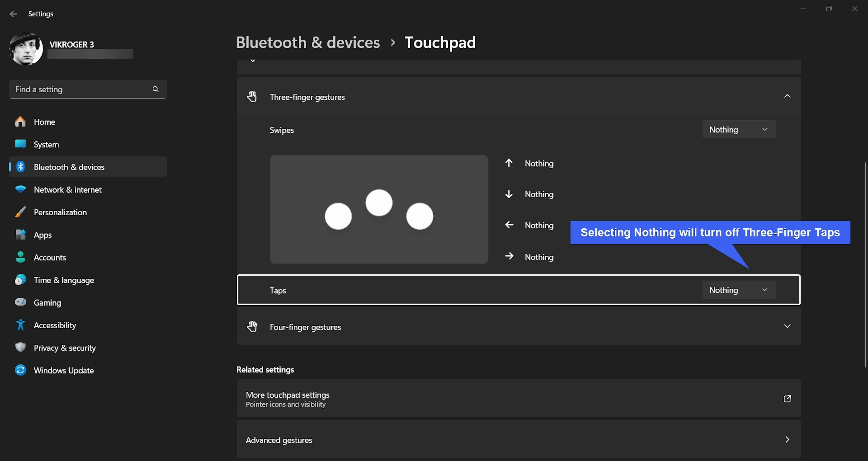Screen dimensions: 868x461
Task: Open Apps settings category
Action: [43, 235]
